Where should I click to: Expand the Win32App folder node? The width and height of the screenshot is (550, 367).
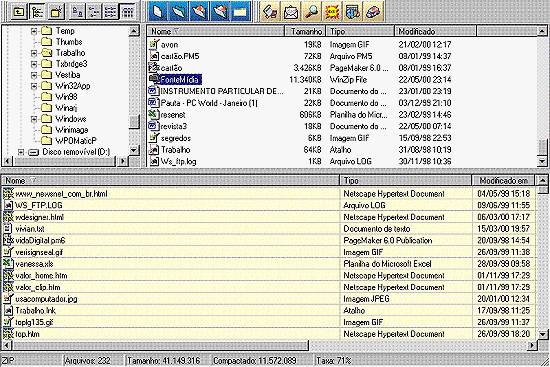[34, 86]
